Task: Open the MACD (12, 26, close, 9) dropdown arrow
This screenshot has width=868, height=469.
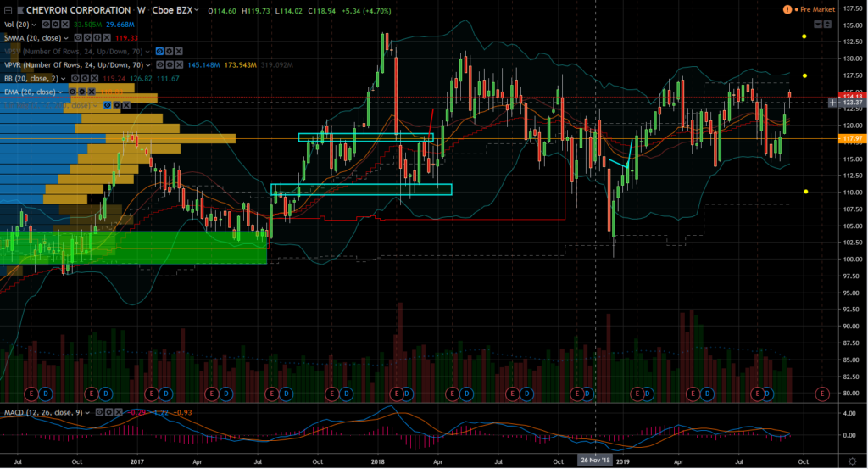Action: [x=87, y=413]
